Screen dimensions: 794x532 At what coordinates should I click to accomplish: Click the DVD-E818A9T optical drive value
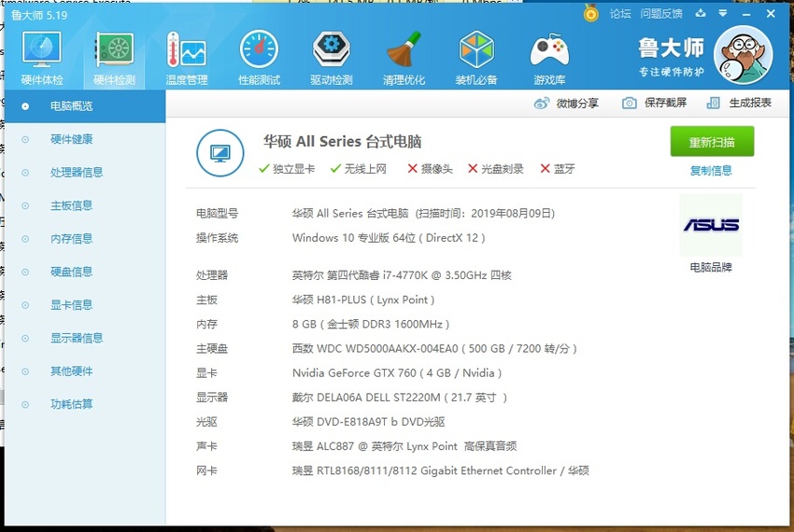tap(369, 422)
